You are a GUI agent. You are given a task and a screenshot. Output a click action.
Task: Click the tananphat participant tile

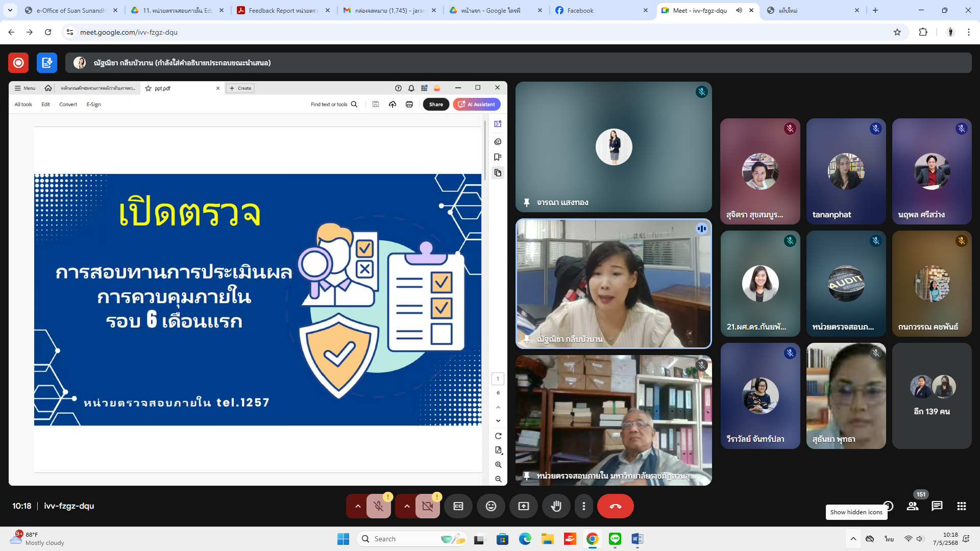[846, 171]
